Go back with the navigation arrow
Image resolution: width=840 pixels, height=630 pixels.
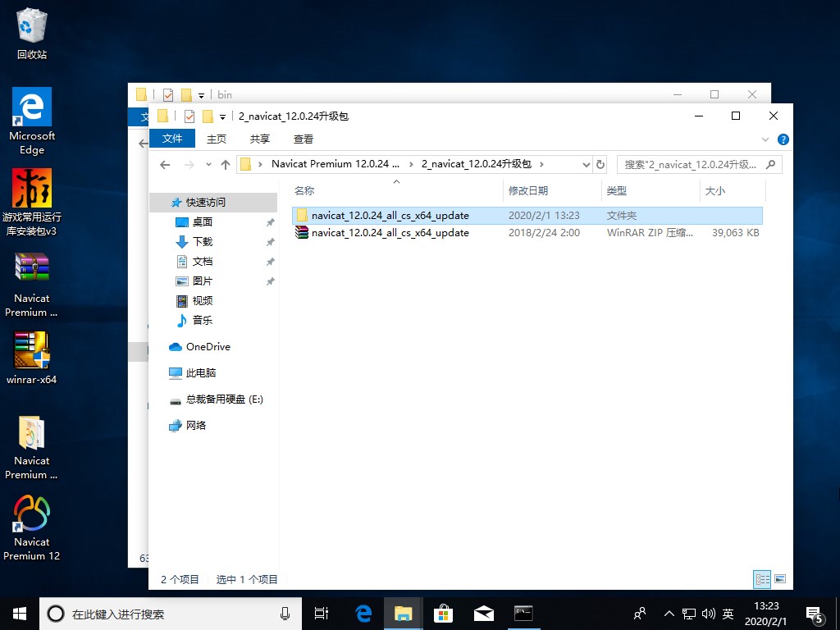point(165,164)
